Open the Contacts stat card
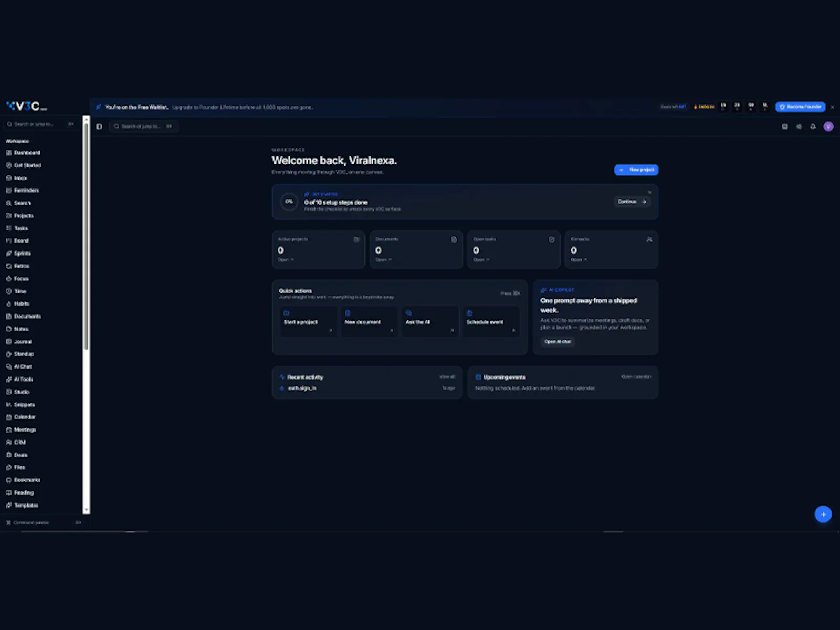The width and height of the screenshot is (840, 630). point(612,250)
